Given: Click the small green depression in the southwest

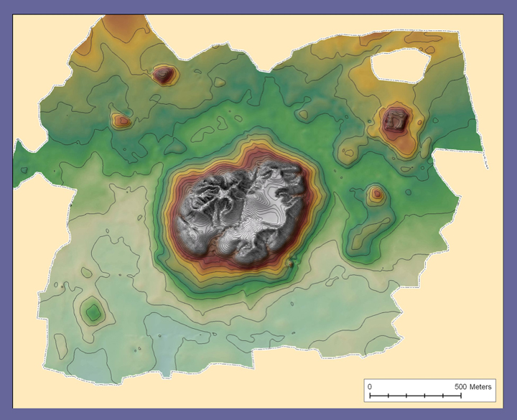Looking at the screenshot, I should point(93,312).
